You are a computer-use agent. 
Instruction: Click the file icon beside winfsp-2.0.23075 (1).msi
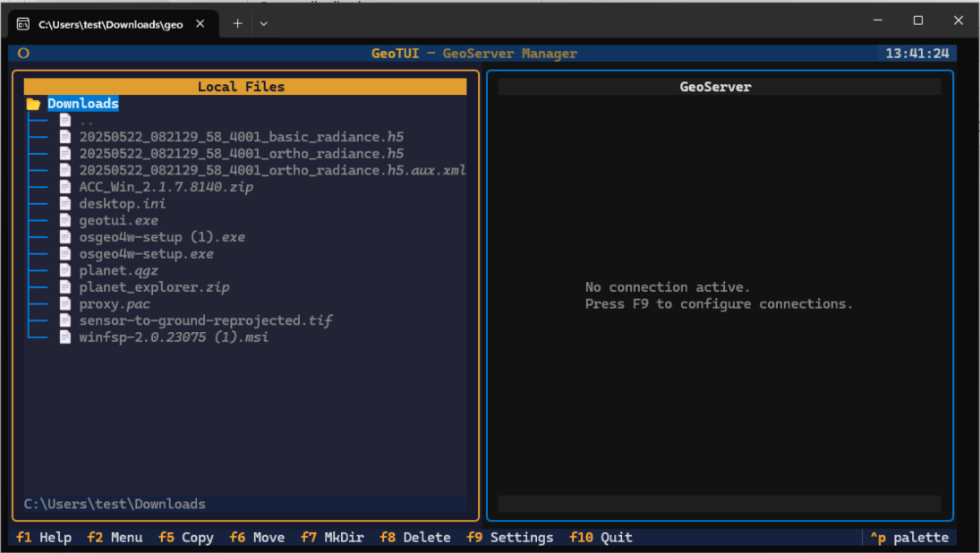coord(65,336)
